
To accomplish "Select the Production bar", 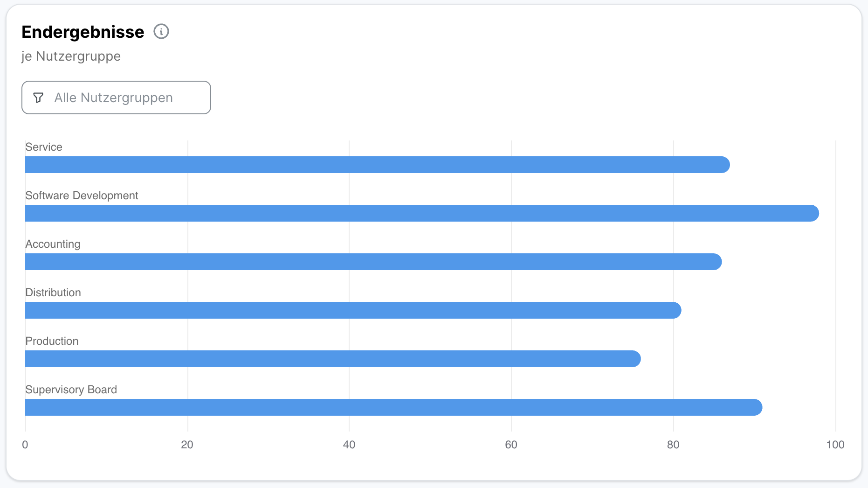I will point(332,359).
